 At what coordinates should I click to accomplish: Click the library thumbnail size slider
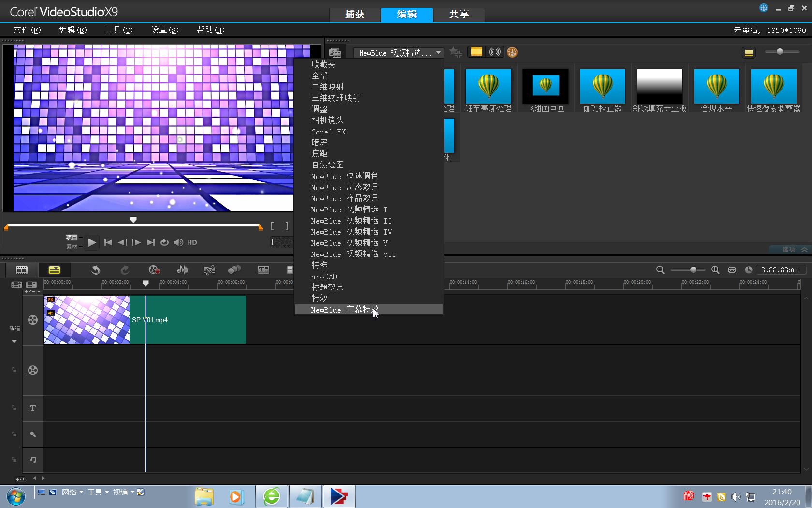tap(780, 51)
